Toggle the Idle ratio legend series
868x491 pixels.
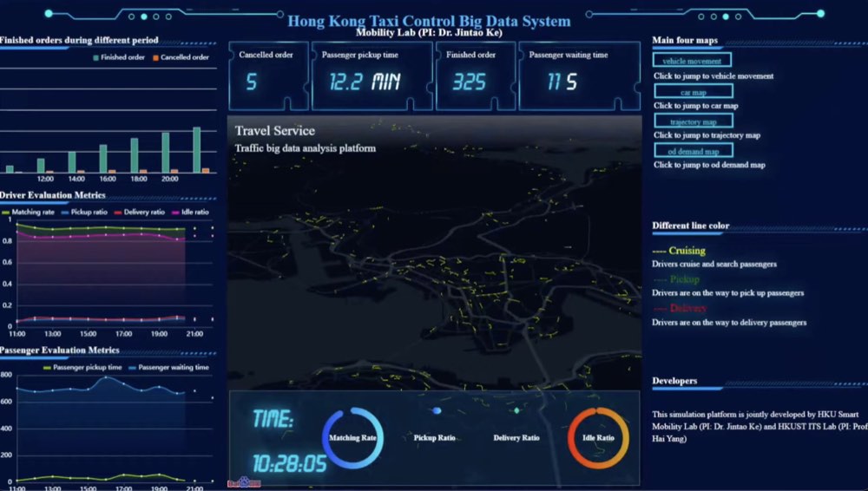190,212
